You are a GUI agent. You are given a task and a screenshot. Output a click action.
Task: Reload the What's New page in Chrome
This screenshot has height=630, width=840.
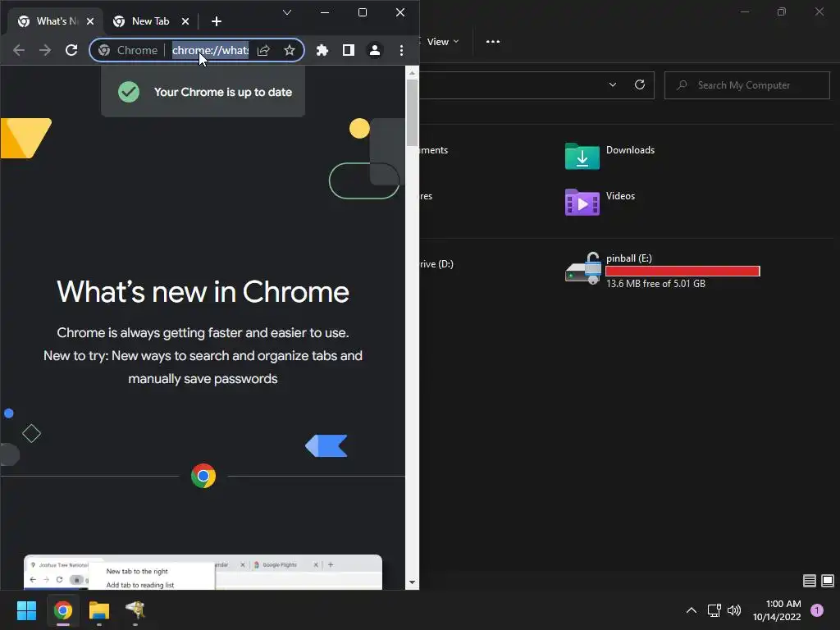pos(71,50)
